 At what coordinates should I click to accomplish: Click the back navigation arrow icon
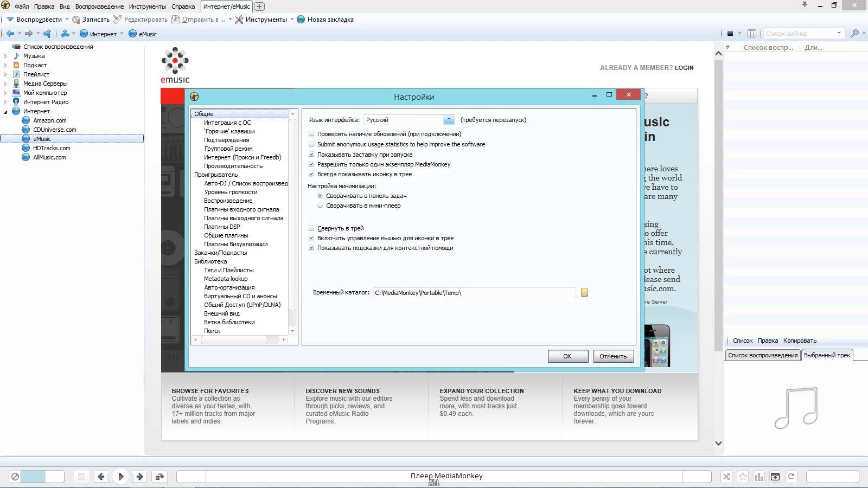(x=10, y=34)
